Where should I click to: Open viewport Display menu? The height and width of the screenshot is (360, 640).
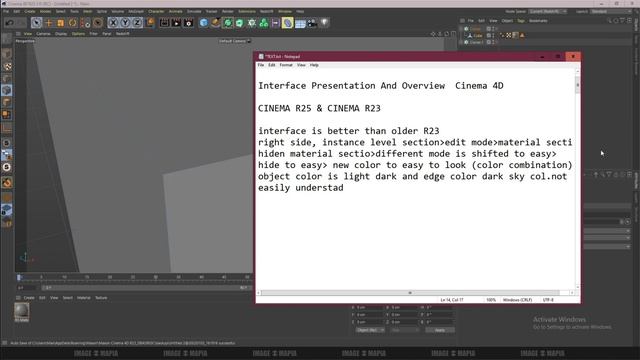click(61, 34)
